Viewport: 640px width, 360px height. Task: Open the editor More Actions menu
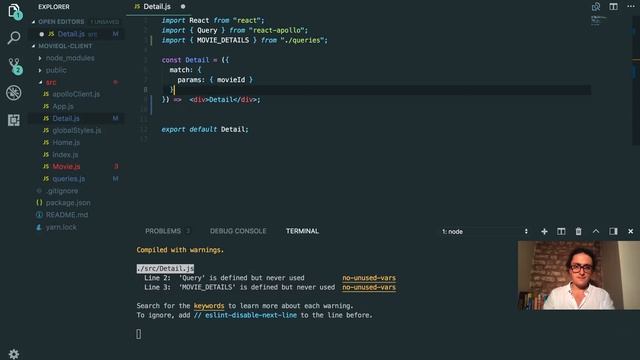point(631,6)
